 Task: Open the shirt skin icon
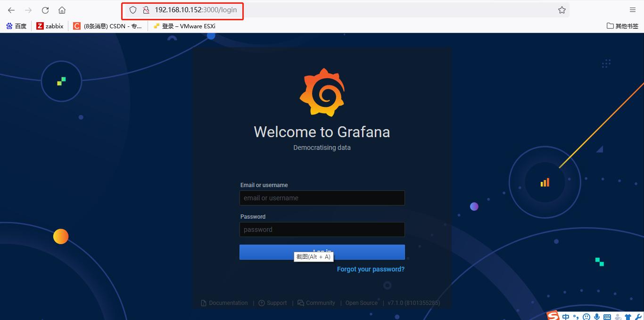[x=628, y=317]
